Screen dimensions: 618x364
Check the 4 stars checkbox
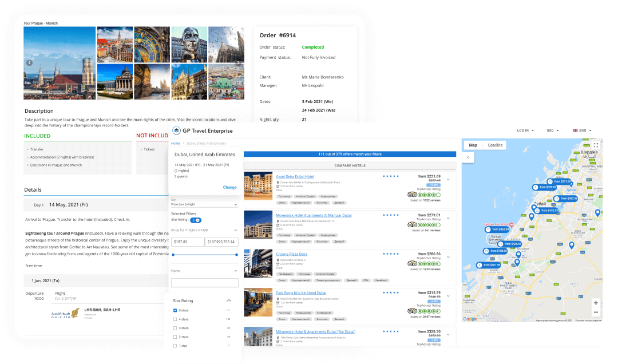[175, 319]
